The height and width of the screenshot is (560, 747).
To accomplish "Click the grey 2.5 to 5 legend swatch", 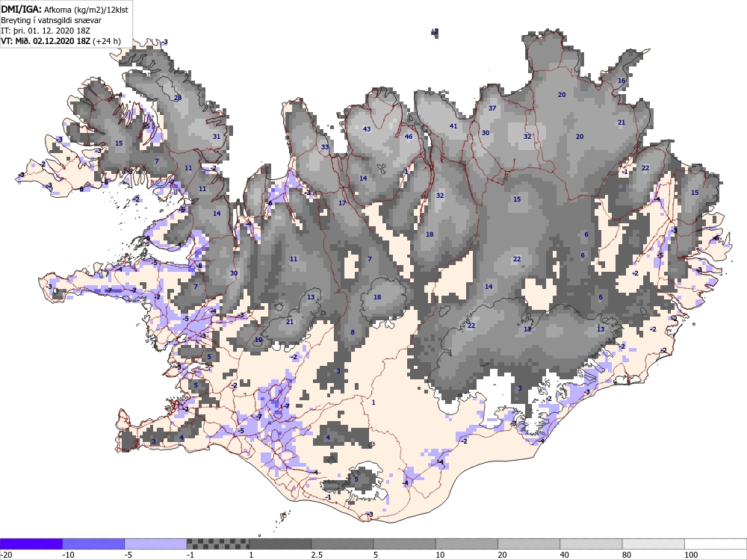I will 342,544.
